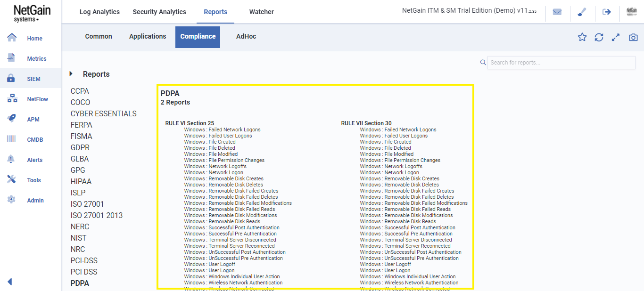Screen dimensions: 644x291
Task: Click the Admin gear icon
Action: tap(11, 200)
